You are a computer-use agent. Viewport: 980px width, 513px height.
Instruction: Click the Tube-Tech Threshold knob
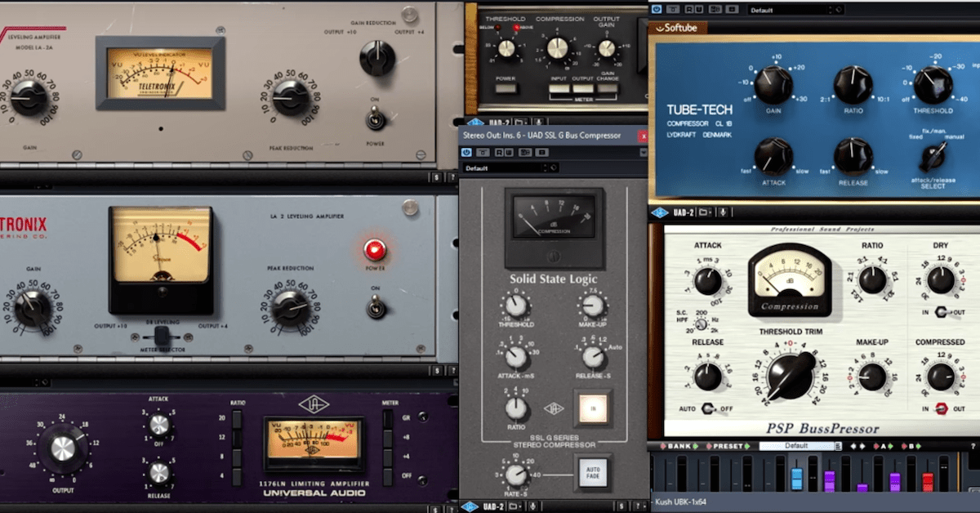(933, 85)
